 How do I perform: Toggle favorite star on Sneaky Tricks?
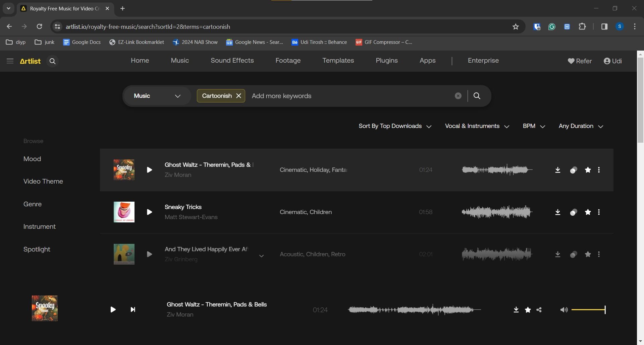[x=588, y=212]
